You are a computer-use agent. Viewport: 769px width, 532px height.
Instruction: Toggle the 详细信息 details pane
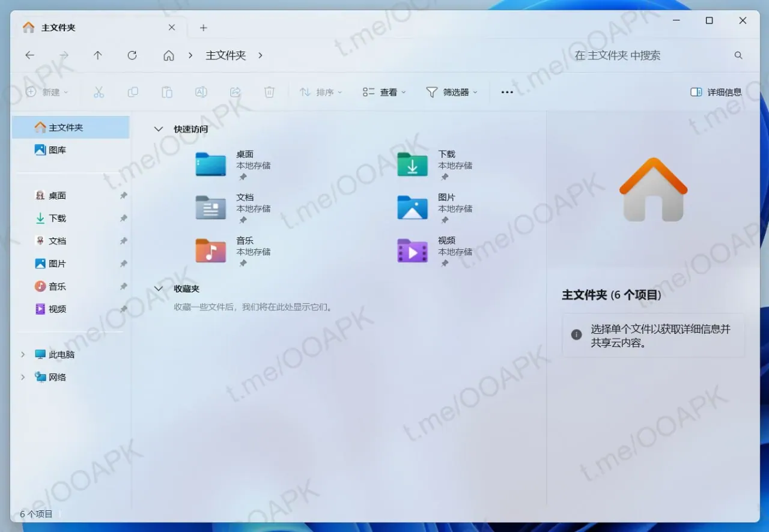tap(716, 92)
